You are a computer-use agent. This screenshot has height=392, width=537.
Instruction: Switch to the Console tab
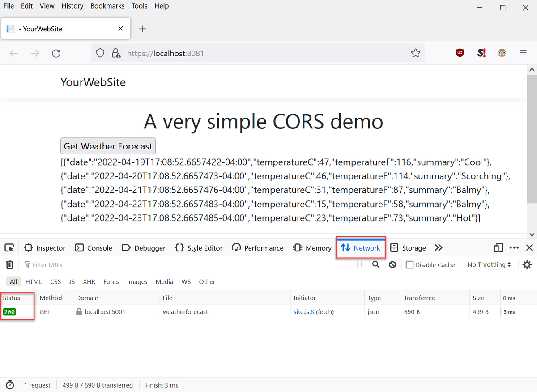(94, 247)
